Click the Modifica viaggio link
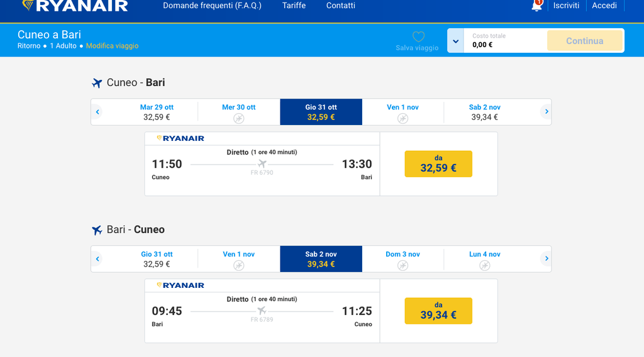This screenshot has height=357, width=644. [112, 46]
